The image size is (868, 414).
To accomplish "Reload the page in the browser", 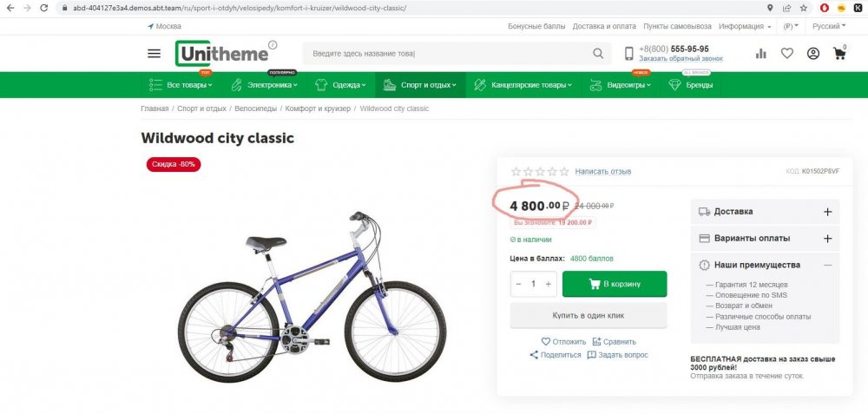I will (43, 8).
